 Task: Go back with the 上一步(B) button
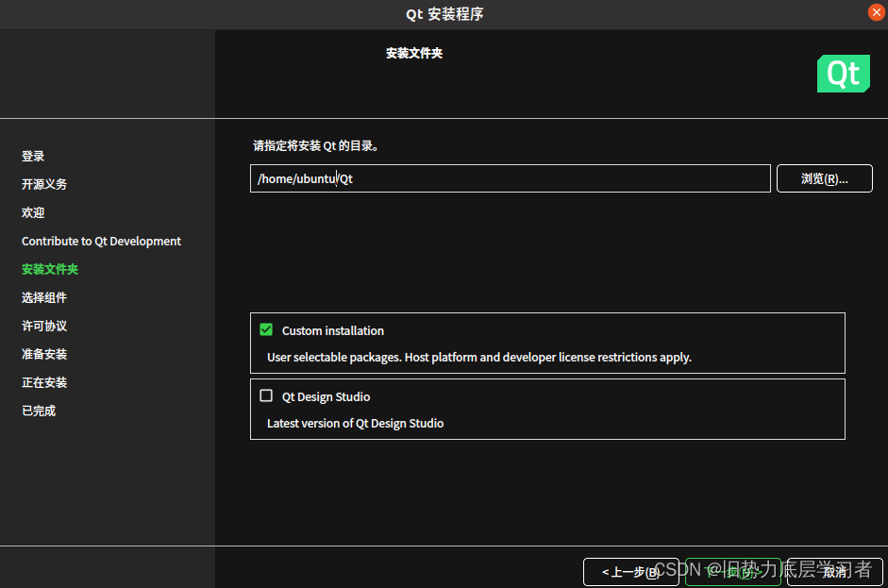pyautogui.click(x=631, y=572)
